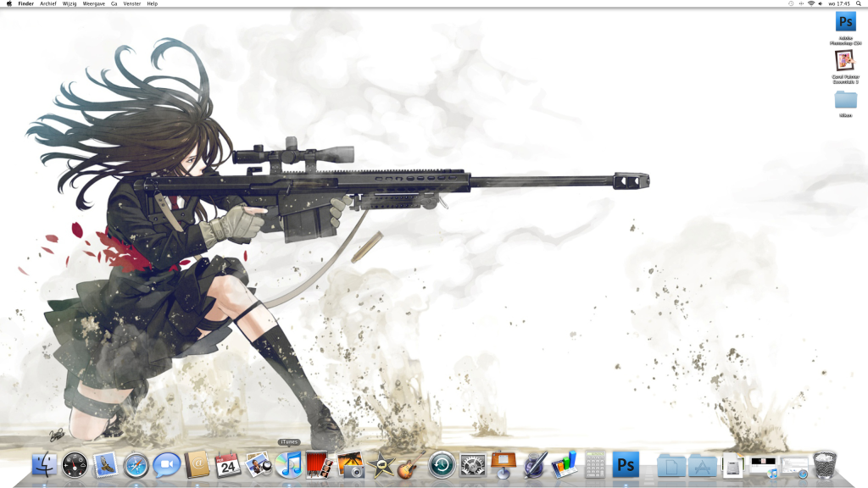Click the clock showing wo 17:45
Image resolution: width=868 pixels, height=488 pixels.
839,3
